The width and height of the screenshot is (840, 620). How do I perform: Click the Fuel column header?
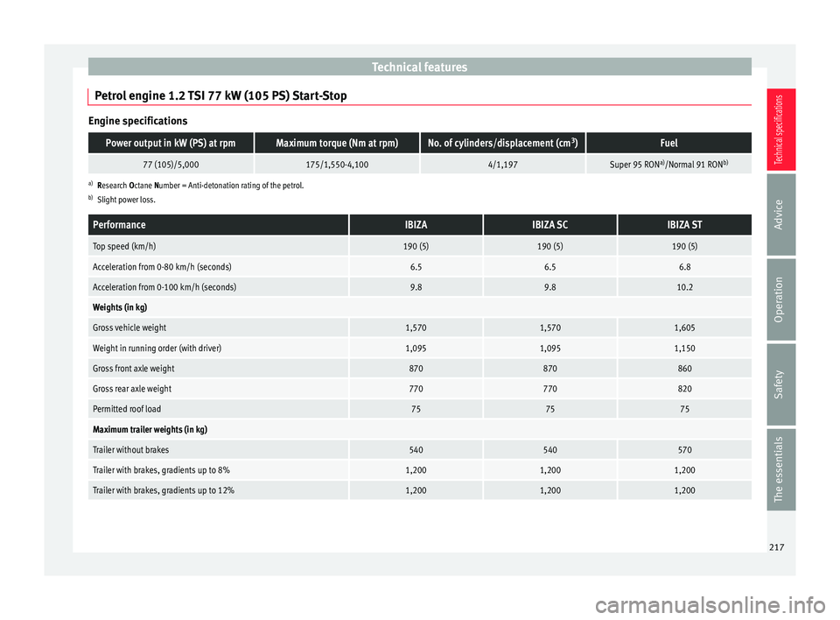[x=668, y=143]
